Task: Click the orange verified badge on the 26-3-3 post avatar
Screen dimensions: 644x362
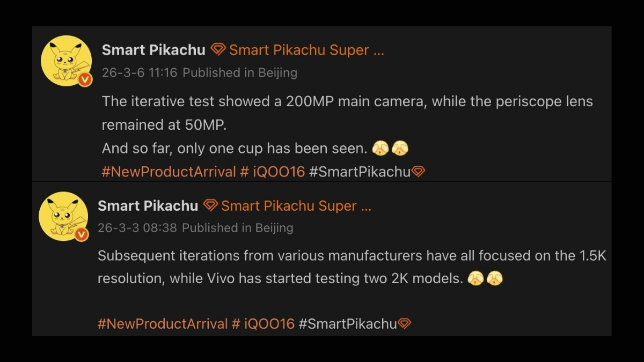Action: [x=81, y=234]
